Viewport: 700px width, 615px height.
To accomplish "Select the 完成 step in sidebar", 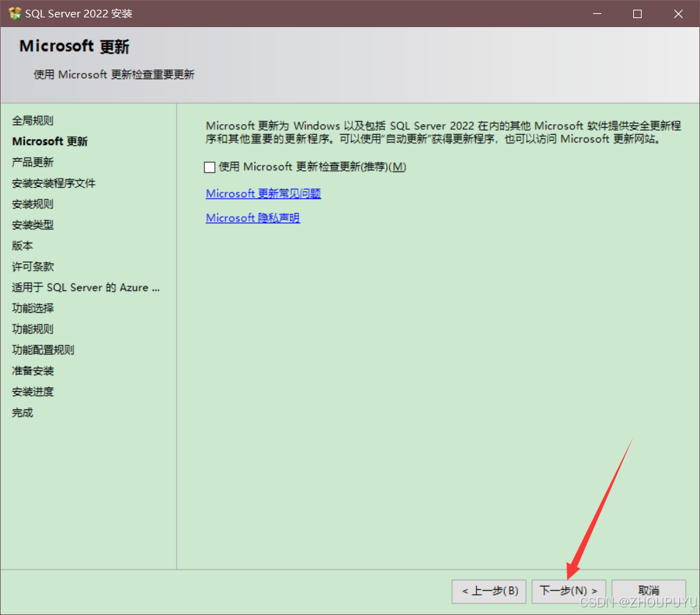I will pos(22,413).
